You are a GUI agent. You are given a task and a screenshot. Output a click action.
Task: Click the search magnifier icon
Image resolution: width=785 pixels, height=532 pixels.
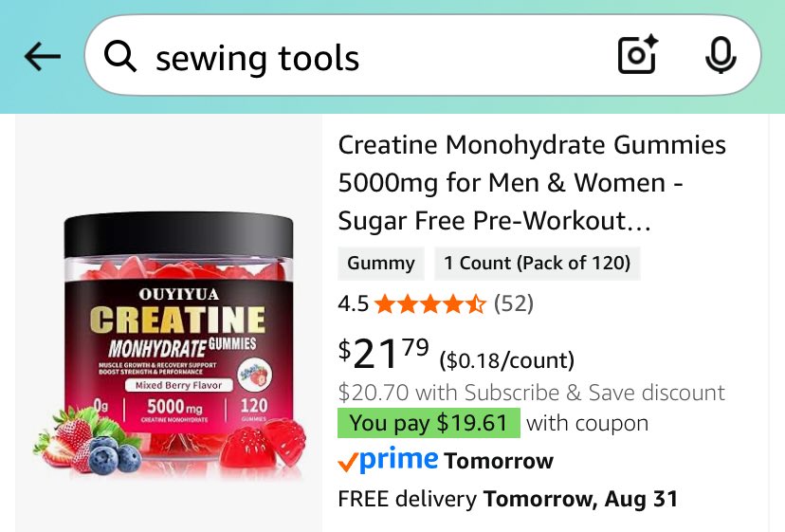click(x=120, y=56)
